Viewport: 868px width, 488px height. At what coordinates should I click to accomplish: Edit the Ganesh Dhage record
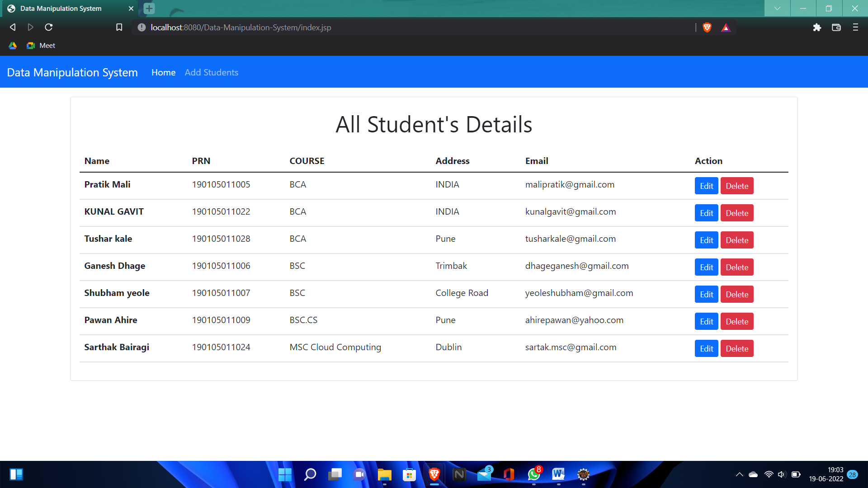tap(706, 267)
